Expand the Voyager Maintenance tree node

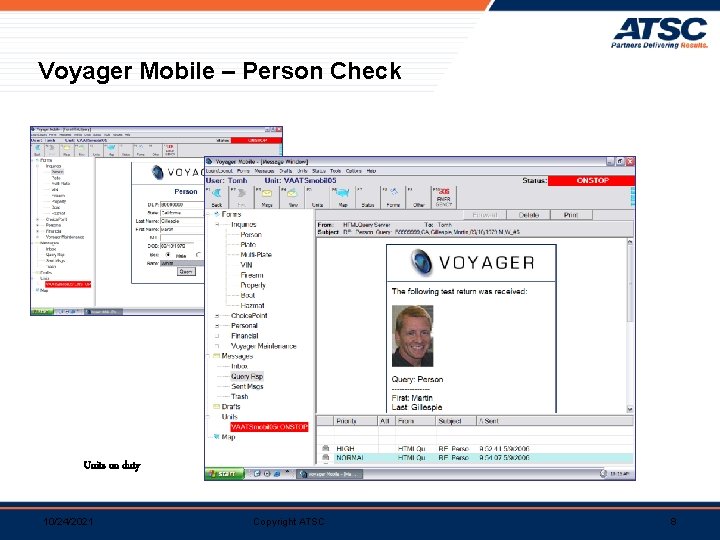[217, 346]
